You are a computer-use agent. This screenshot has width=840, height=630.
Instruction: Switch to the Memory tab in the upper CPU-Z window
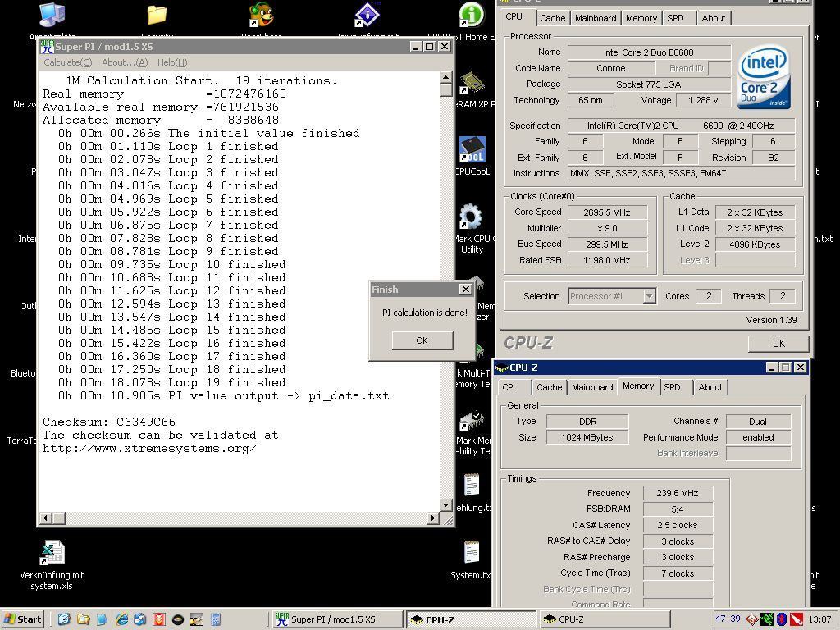click(641, 18)
